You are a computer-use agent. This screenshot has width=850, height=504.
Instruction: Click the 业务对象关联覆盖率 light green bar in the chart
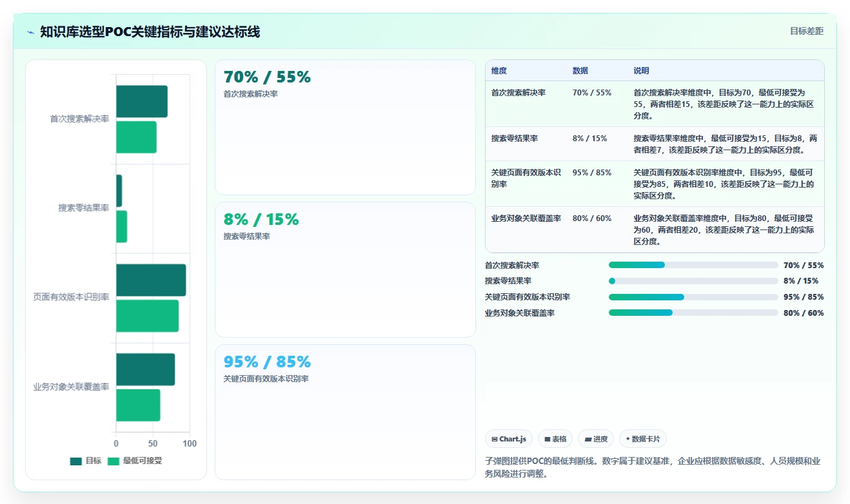(138, 405)
